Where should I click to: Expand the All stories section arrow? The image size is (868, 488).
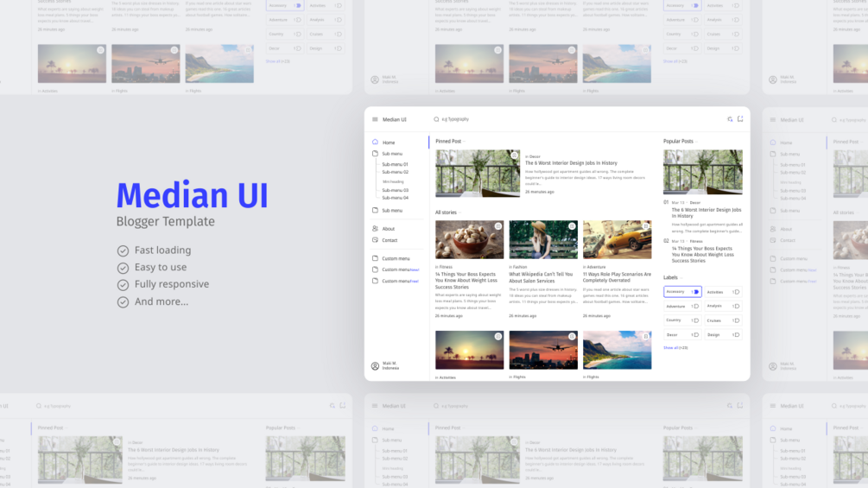[x=460, y=212]
